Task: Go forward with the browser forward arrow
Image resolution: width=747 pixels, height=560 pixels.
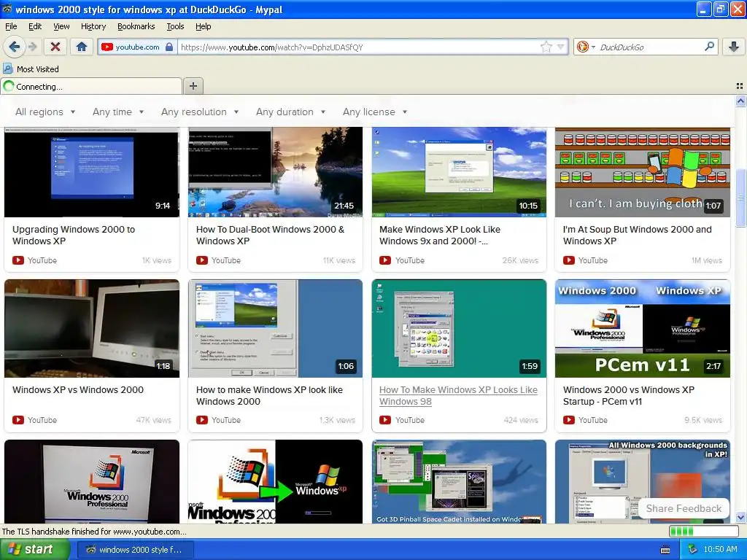Action: 32,47
